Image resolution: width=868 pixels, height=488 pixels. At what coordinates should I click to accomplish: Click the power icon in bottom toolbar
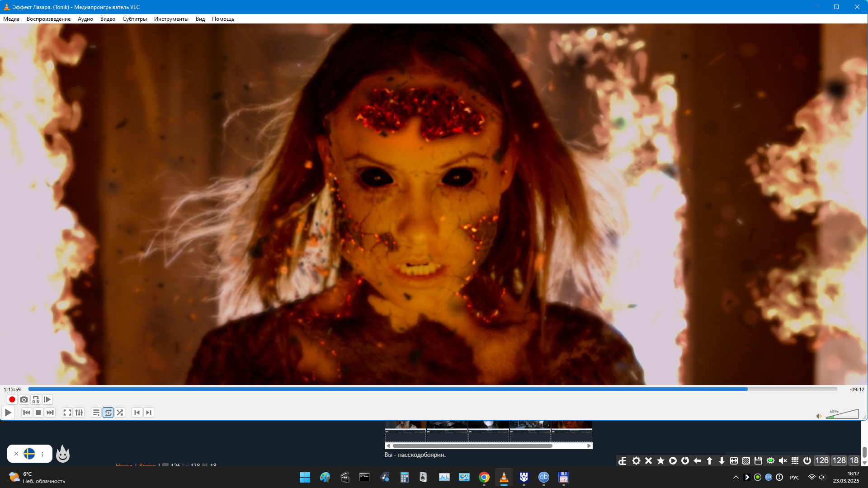807,460
